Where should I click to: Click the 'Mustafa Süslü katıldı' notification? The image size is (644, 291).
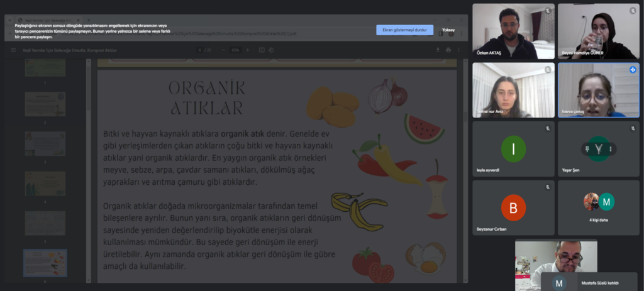591,282
